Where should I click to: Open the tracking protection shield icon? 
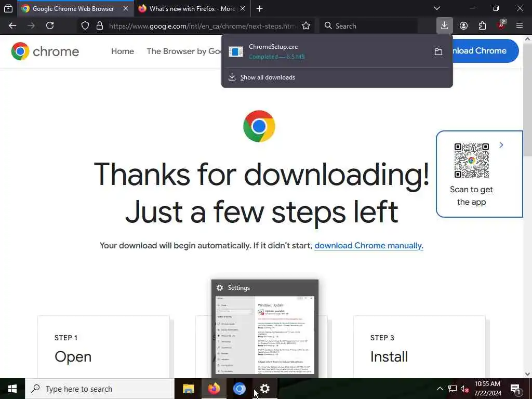pyautogui.click(x=85, y=26)
